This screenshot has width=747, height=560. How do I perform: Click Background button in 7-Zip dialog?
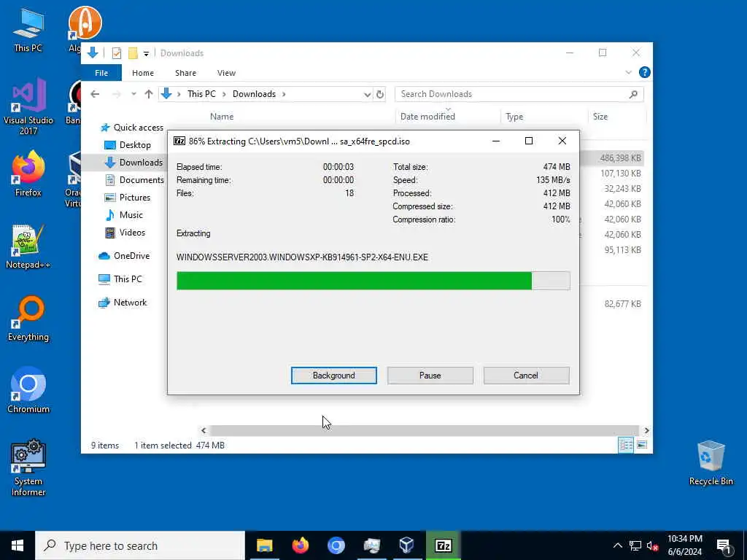tap(334, 376)
